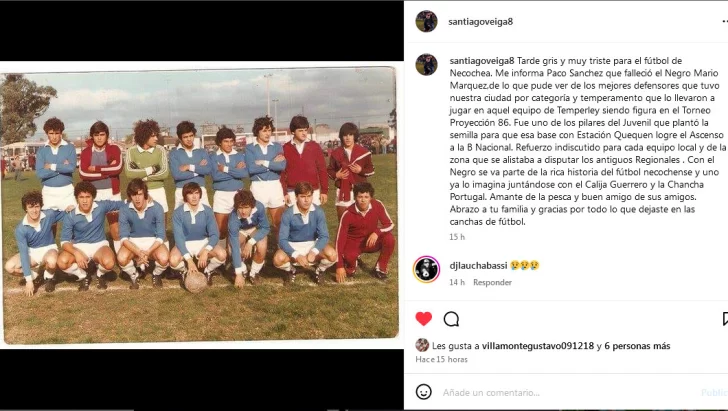Viewport: 728px width, 411px height.
Task: Click the Publicar button
Action: point(715,393)
